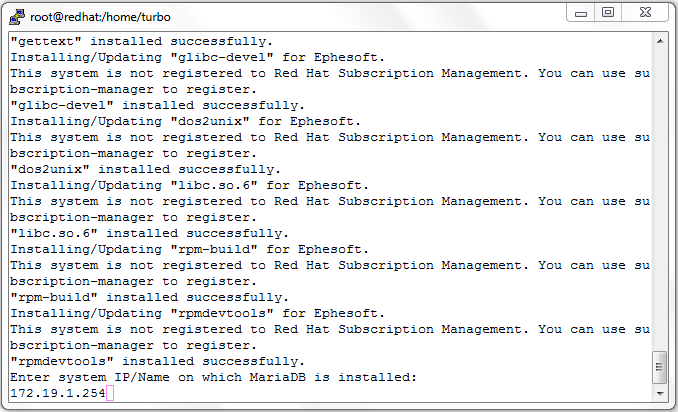This screenshot has height=412, width=678.
Task: Open the PuTTY system menu icon
Action: (17, 17)
